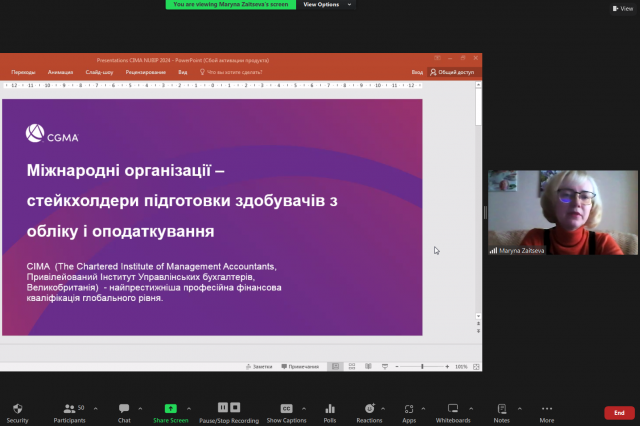Click the red End meeting button

point(619,412)
